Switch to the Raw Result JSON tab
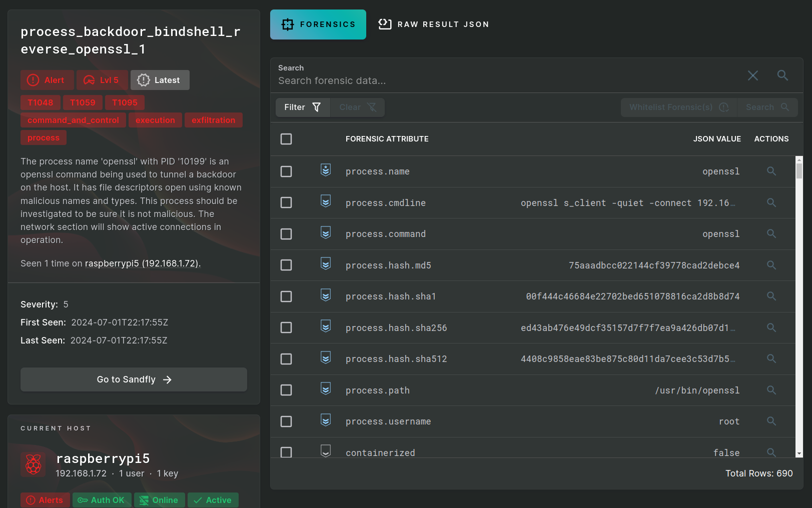 pyautogui.click(x=434, y=24)
